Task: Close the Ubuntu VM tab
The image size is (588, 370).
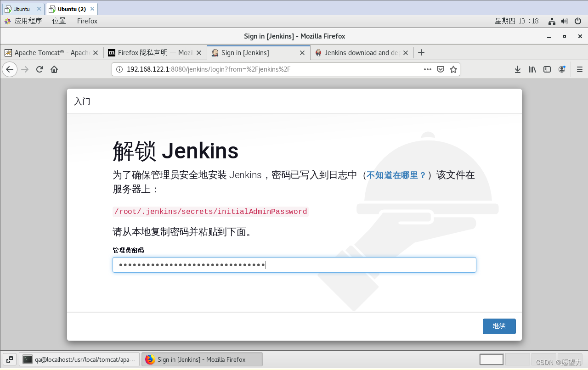Action: click(x=39, y=9)
